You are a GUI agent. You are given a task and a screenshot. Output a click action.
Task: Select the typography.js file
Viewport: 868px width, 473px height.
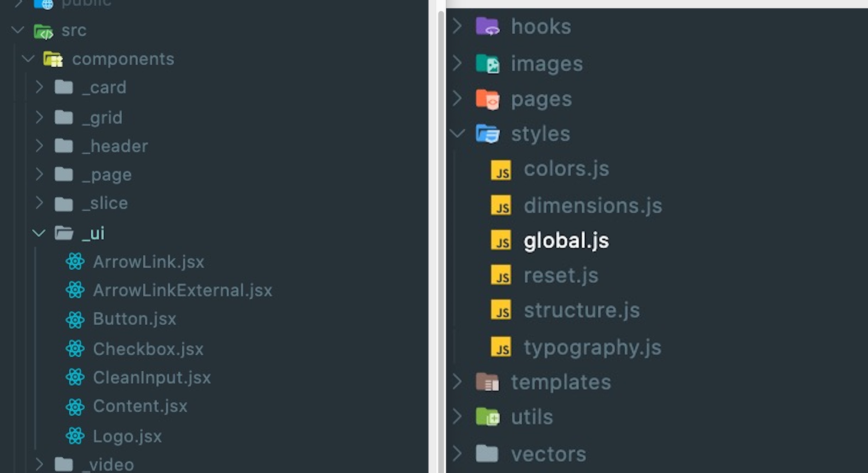tap(592, 347)
